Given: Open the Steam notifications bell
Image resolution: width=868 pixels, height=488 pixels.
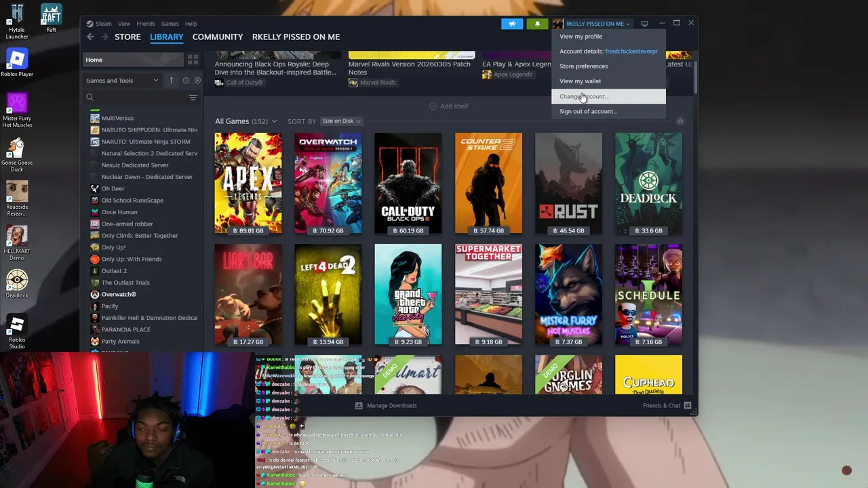Looking at the screenshot, I should coord(537,24).
